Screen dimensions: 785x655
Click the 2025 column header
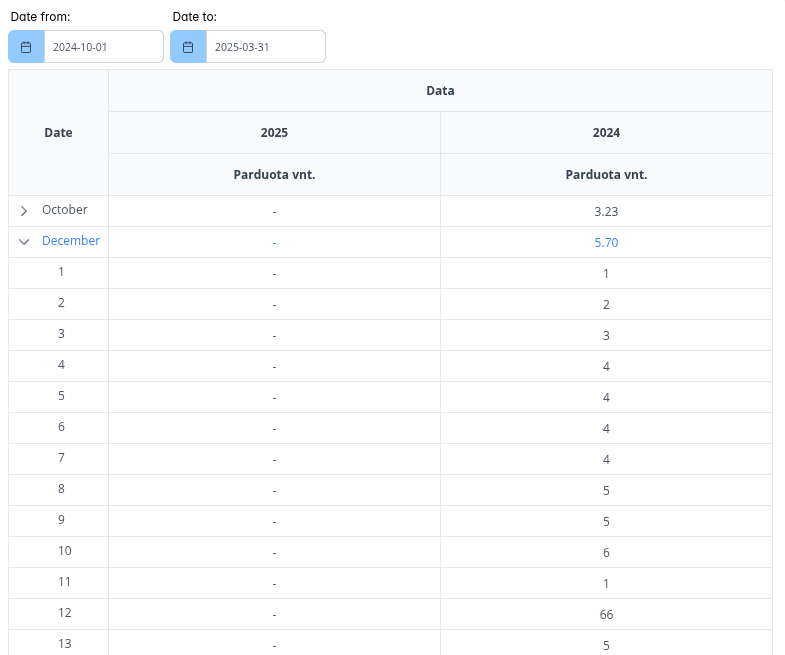point(274,132)
